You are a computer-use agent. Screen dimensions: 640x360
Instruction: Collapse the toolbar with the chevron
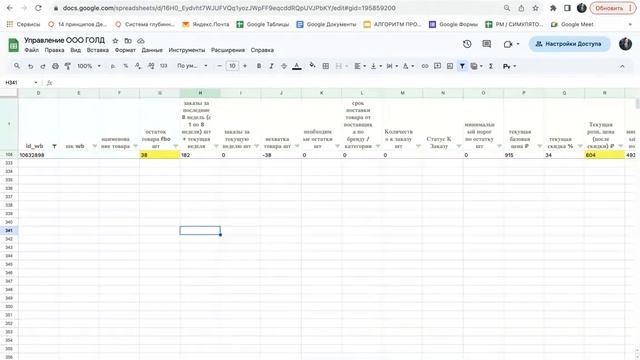[622, 66]
